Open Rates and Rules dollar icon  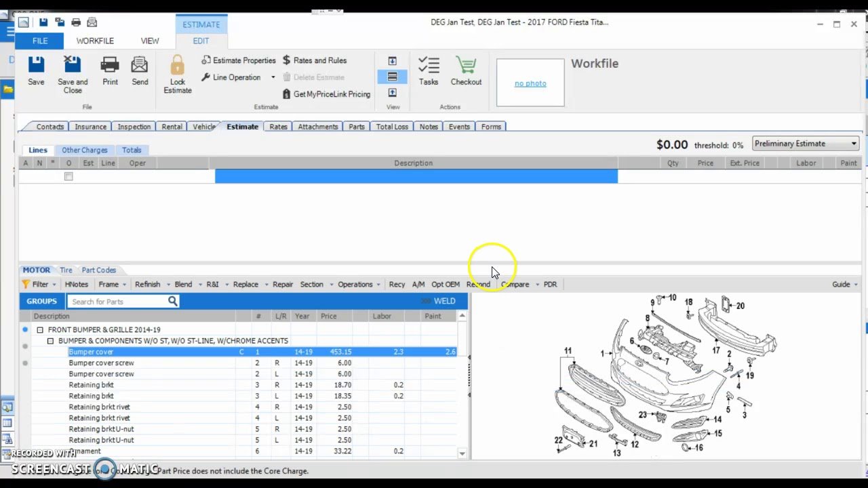pos(315,60)
